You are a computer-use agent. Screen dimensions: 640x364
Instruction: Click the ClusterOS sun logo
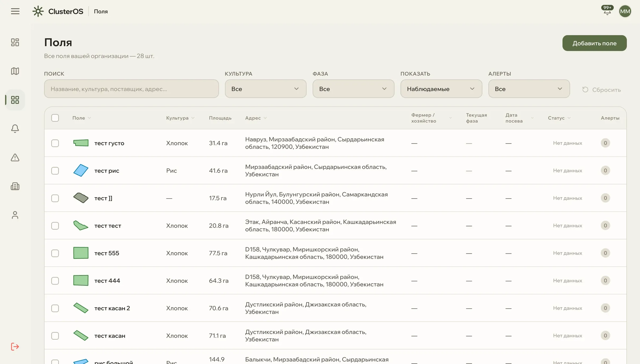38,11
